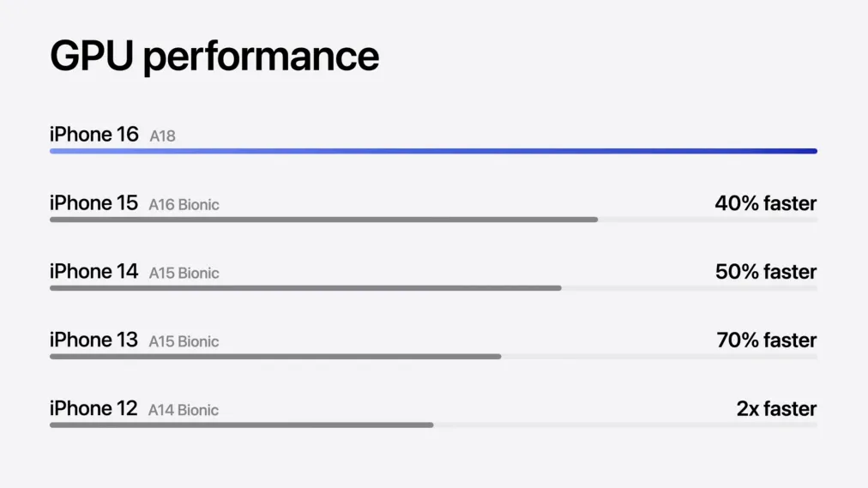Click the 70% faster text
Screen dimensions: 868x488
766,340
